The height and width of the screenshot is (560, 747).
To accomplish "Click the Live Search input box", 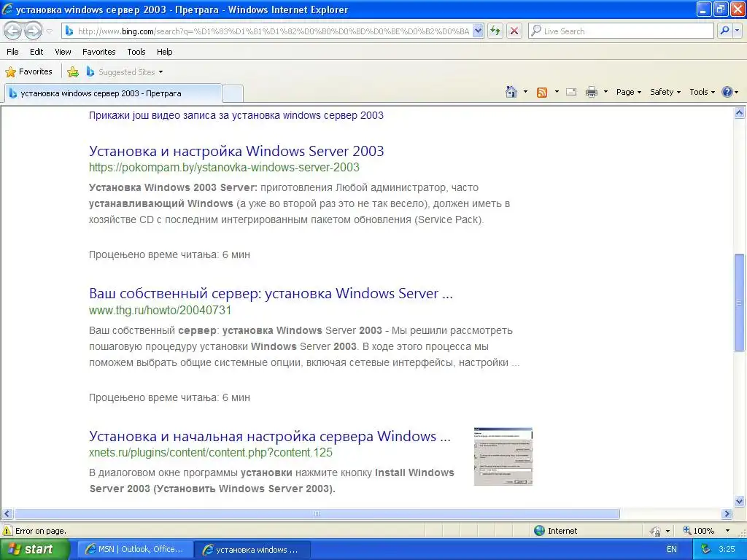I will click(621, 31).
